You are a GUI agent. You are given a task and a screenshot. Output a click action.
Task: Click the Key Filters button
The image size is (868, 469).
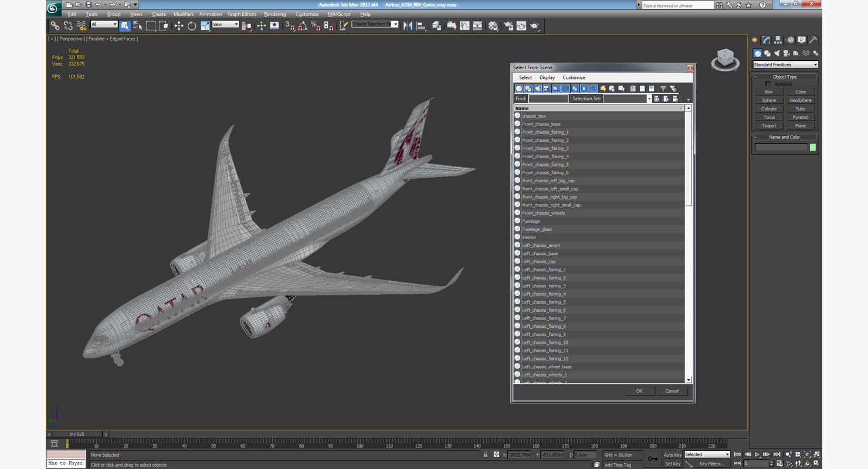(x=712, y=464)
